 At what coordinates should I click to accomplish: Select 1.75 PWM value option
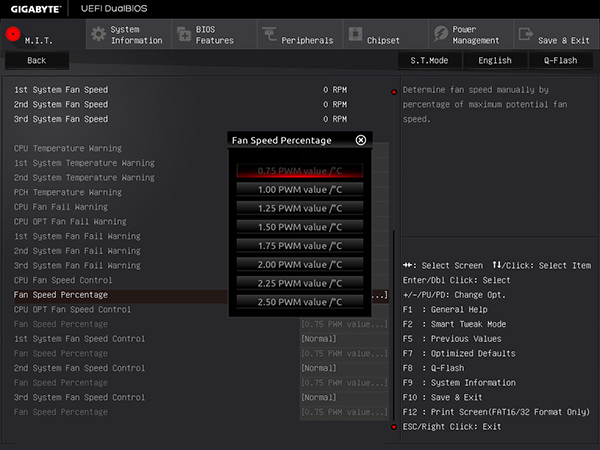pos(300,246)
